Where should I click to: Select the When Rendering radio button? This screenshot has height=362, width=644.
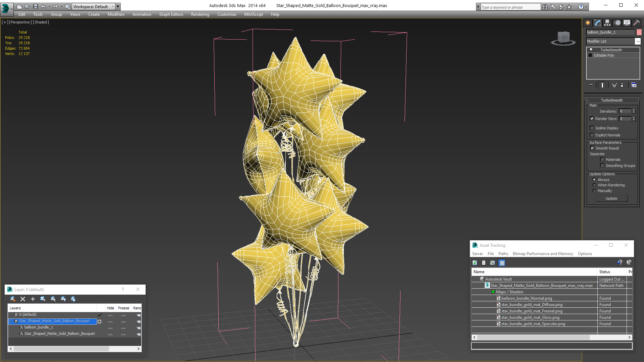pyautogui.click(x=594, y=185)
